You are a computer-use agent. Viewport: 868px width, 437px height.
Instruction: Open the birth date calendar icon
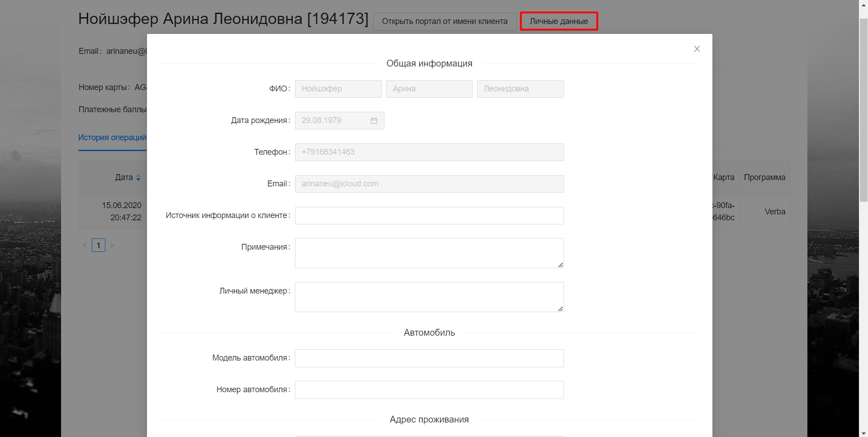(x=374, y=121)
